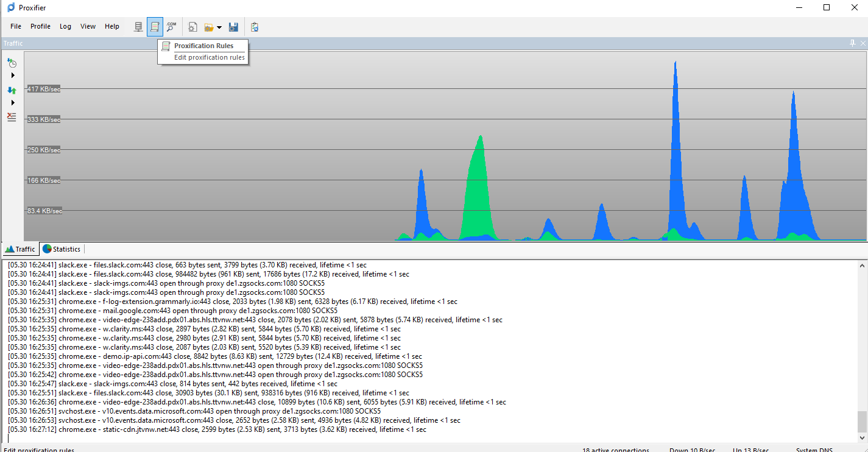The height and width of the screenshot is (452, 868).
Task: Click the log scrollbar down arrow
Action: pos(862,438)
